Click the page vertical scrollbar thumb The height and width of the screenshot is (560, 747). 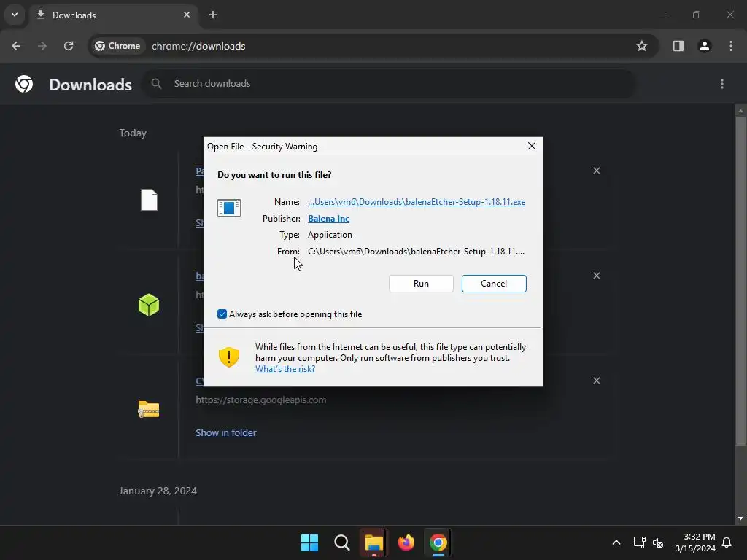(740, 281)
